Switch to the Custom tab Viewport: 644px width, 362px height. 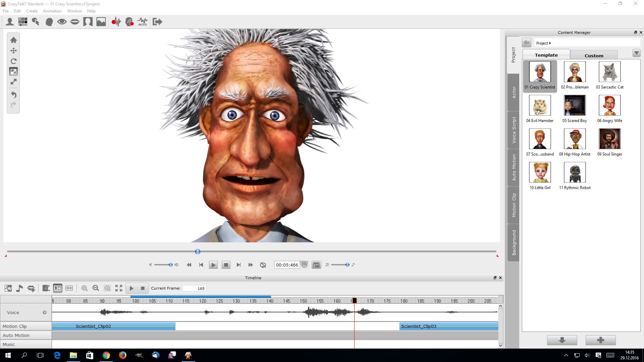pos(594,56)
